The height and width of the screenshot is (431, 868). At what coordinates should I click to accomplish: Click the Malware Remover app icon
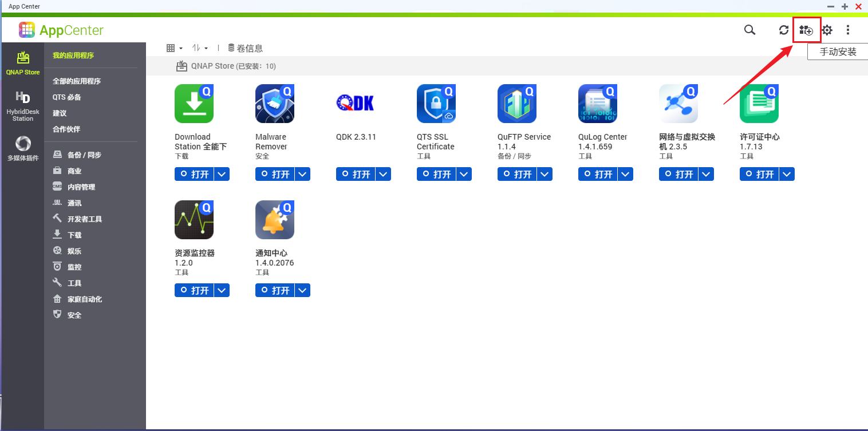point(275,104)
